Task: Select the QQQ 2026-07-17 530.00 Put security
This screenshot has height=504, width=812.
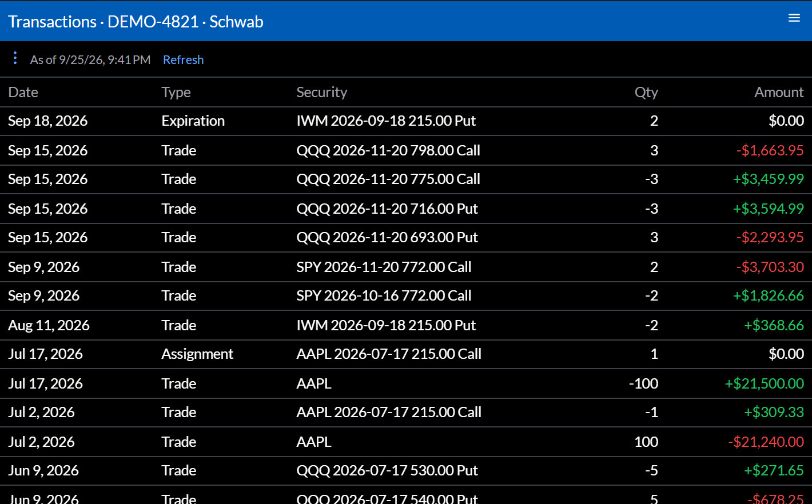Action: pos(387,470)
